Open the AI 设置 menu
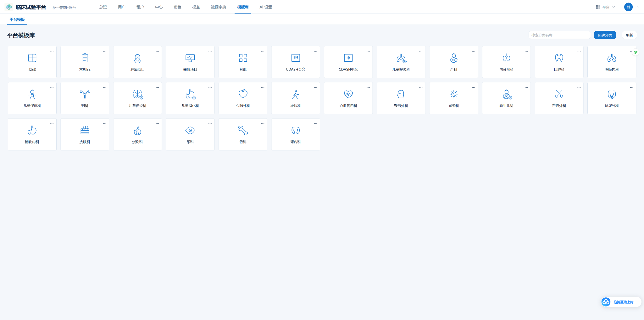 [266, 7]
